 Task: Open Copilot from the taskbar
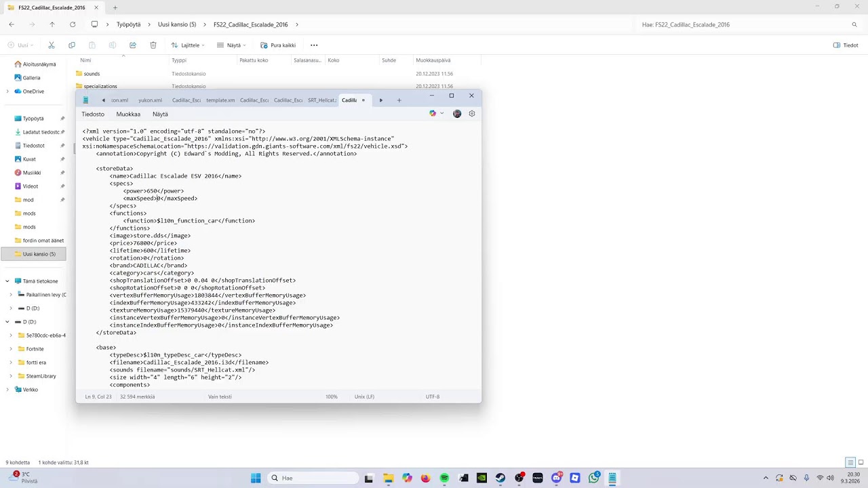point(407,478)
